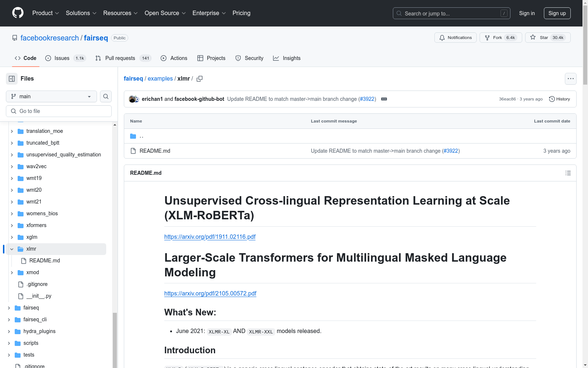The image size is (588, 368).
Task: Collapse the xlmr folder chevron
Action: tap(12, 249)
